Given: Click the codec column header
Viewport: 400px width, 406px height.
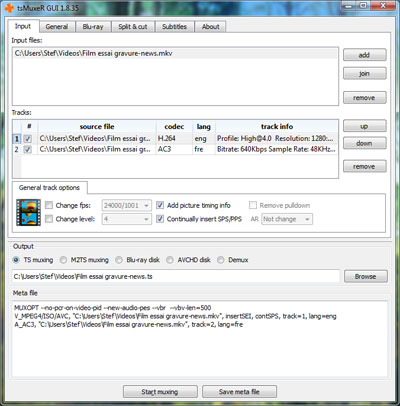Looking at the screenshot, I should (x=174, y=127).
